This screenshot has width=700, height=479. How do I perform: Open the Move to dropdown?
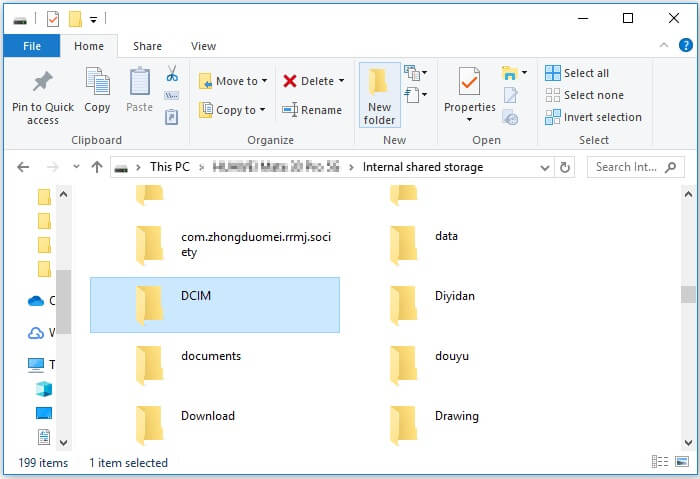(x=233, y=81)
